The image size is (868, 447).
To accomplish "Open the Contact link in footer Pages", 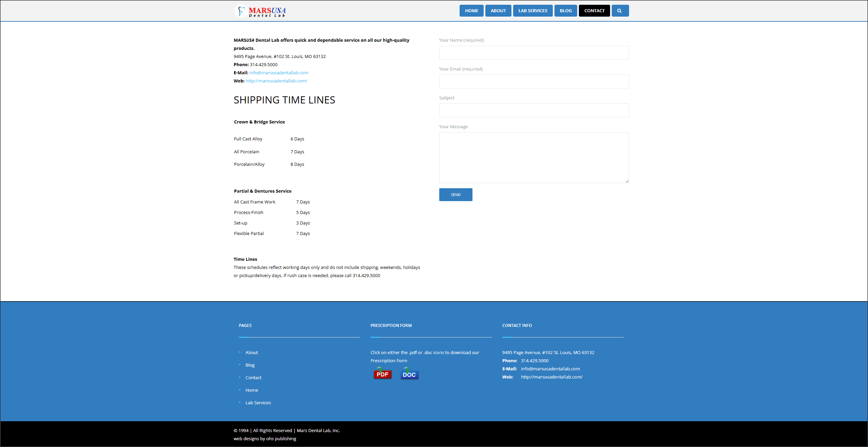I will tap(253, 378).
